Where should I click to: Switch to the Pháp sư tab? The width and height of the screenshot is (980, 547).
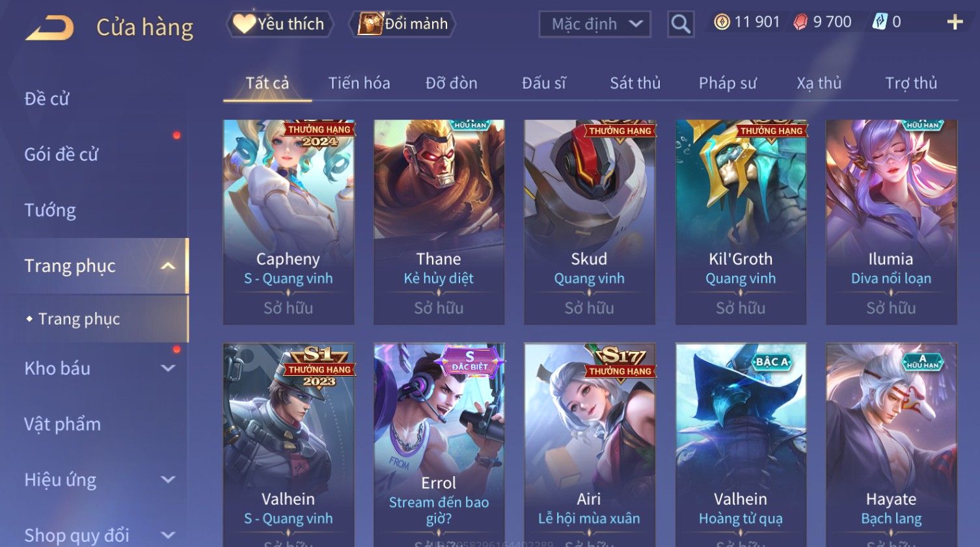(728, 83)
